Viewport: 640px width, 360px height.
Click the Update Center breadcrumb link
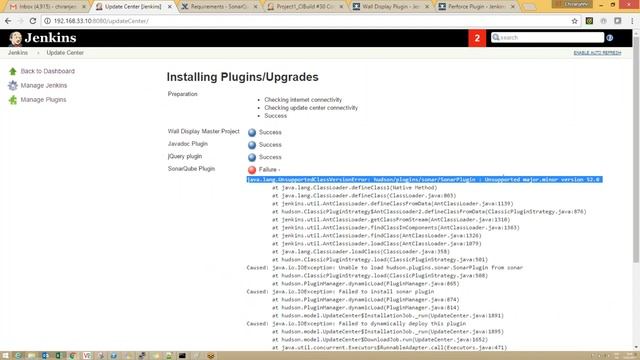click(x=65, y=53)
